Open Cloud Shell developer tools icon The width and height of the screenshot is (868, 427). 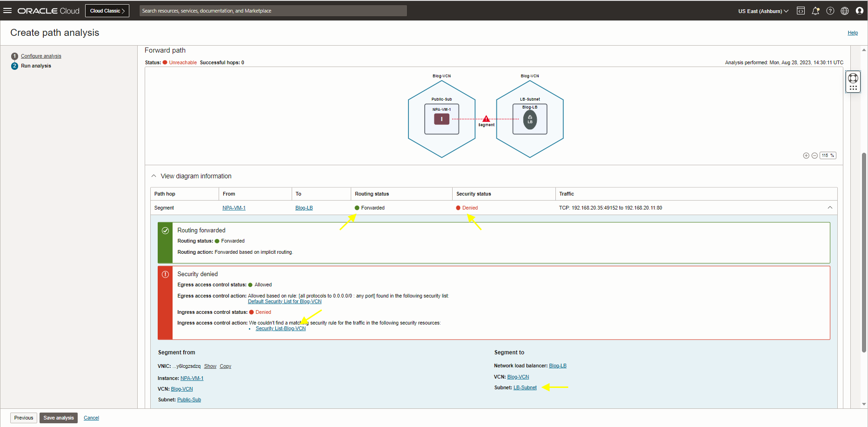coord(801,11)
